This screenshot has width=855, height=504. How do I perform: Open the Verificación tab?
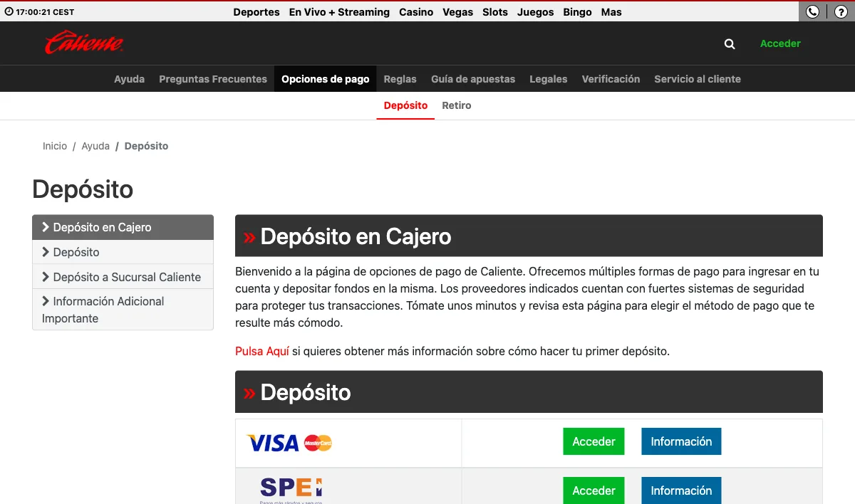pos(611,79)
